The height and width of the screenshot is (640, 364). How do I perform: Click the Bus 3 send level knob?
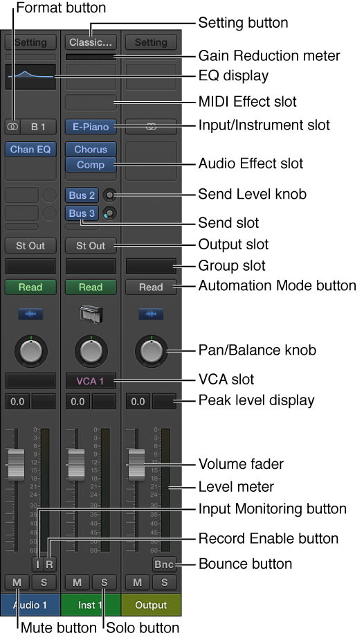(109, 213)
